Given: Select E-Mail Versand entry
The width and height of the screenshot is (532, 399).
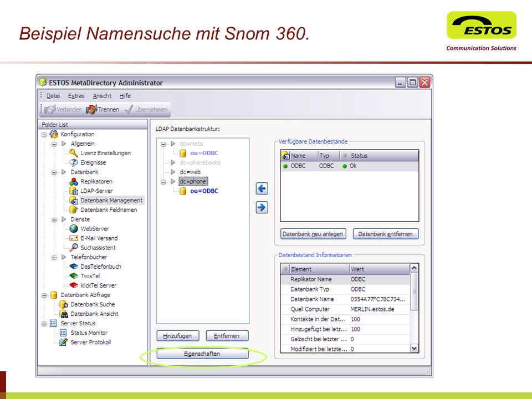Looking at the screenshot, I should [x=94, y=238].
